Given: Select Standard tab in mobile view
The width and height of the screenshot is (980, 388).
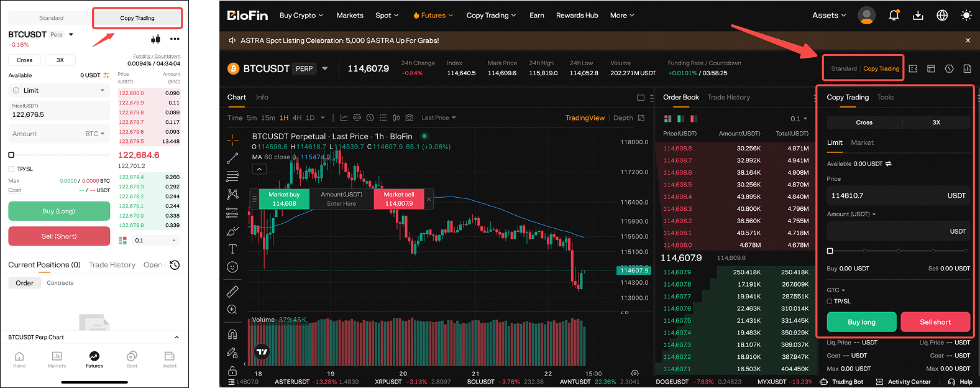Looking at the screenshot, I should tap(51, 18).
